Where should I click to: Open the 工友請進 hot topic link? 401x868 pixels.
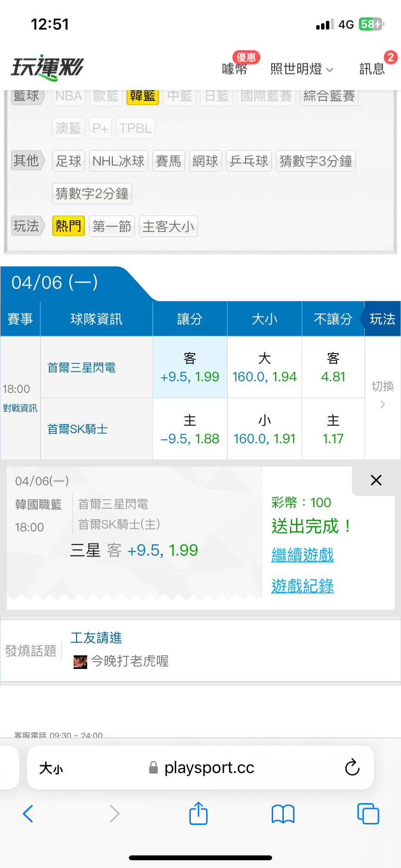pos(96,638)
